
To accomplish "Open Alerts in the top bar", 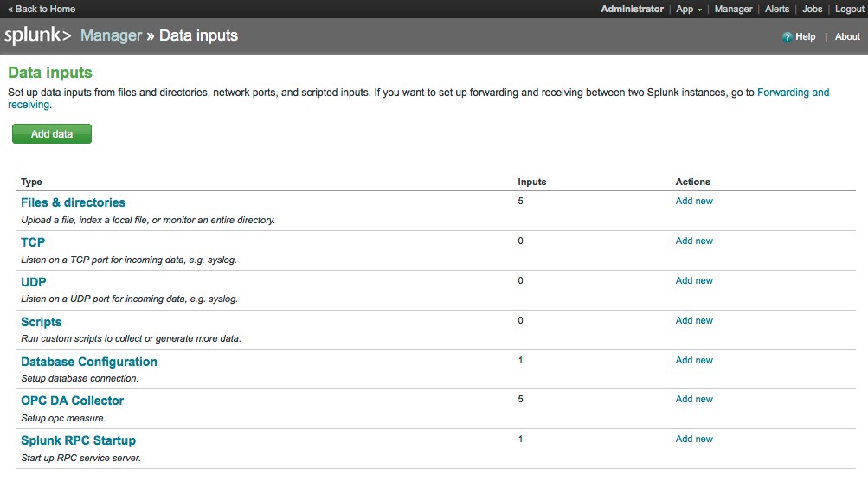I will pos(776,9).
